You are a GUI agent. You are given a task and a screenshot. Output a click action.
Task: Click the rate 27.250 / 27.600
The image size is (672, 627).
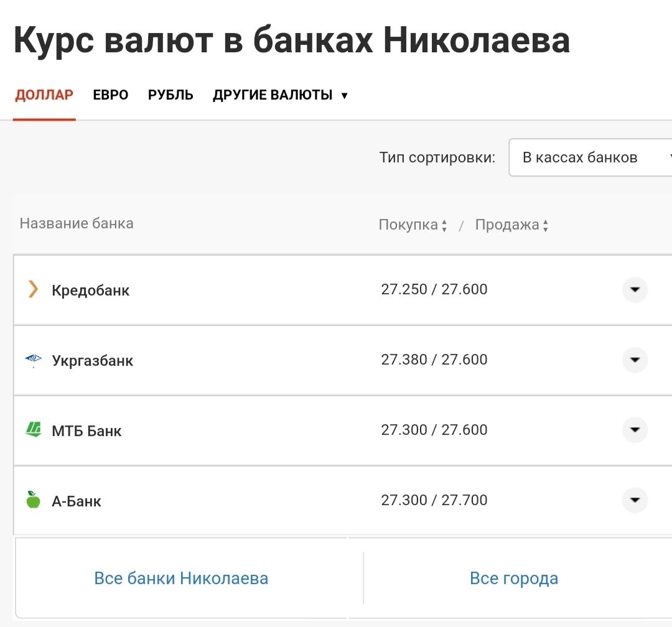tap(434, 289)
